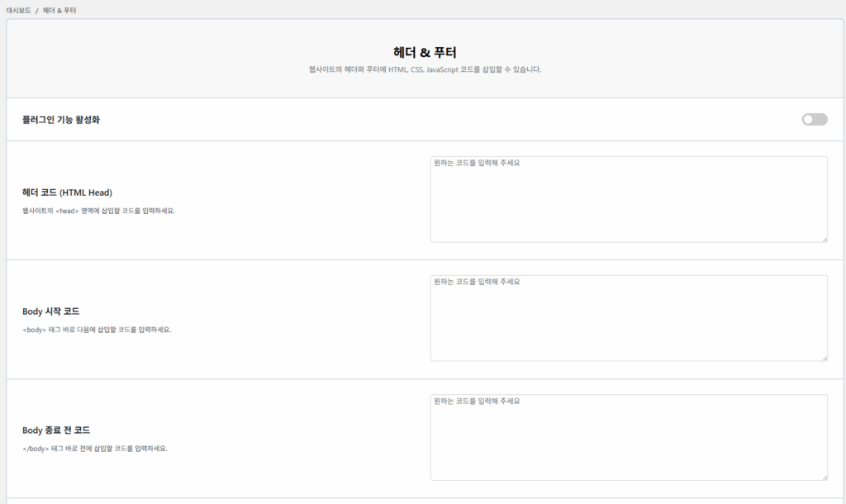Viewport: 846px width, 504px height.
Task: Grab the resize handle of header code textarea
Action: click(824, 239)
